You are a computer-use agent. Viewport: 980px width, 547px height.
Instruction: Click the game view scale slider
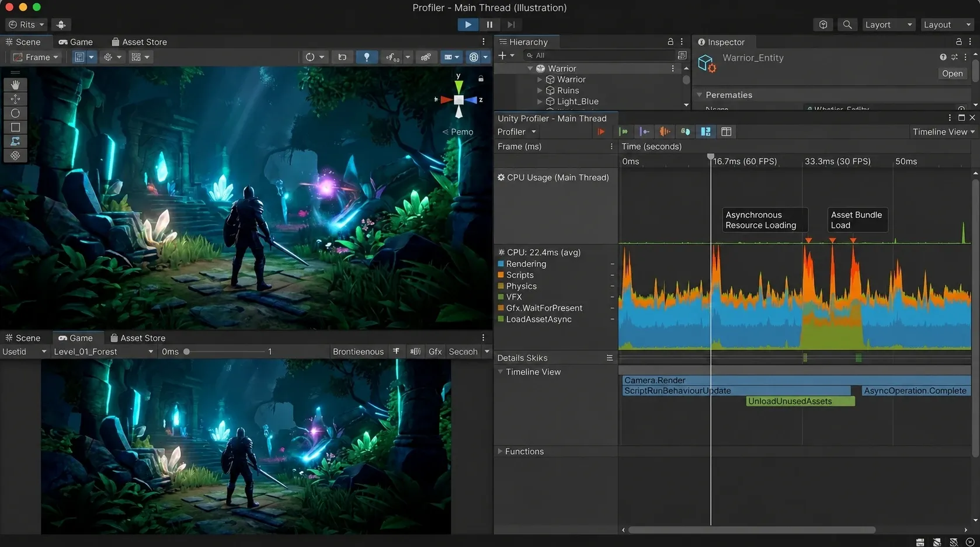pyautogui.click(x=224, y=351)
